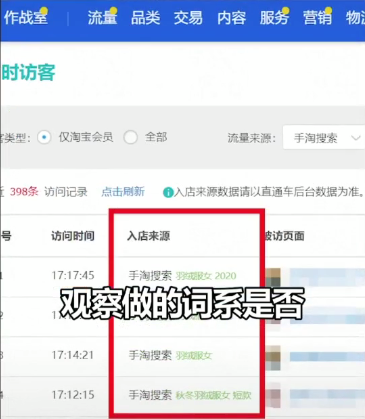Open visited page link in 17:14:21 row
The width and height of the screenshot is (365, 419).
(327, 357)
